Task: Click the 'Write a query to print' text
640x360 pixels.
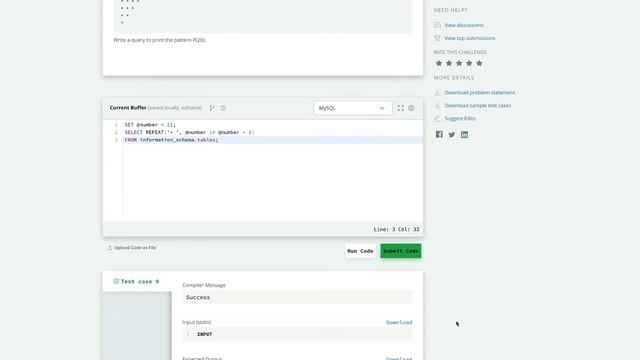Action: pos(159,40)
